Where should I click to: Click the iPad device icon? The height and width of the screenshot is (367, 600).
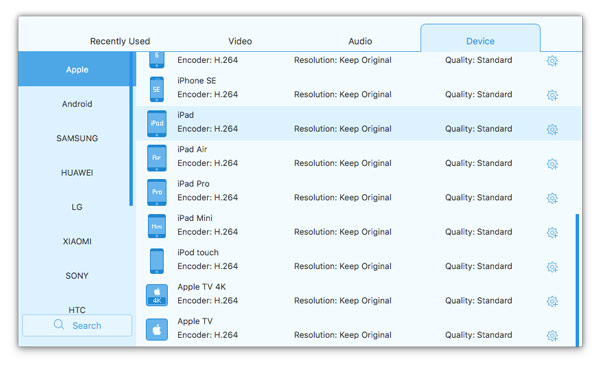[157, 123]
